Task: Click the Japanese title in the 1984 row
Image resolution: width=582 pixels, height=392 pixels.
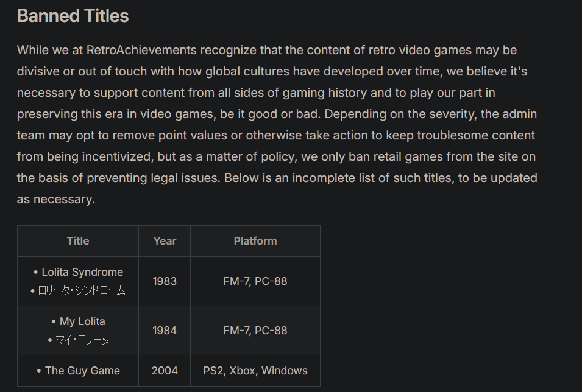Action: (82, 340)
